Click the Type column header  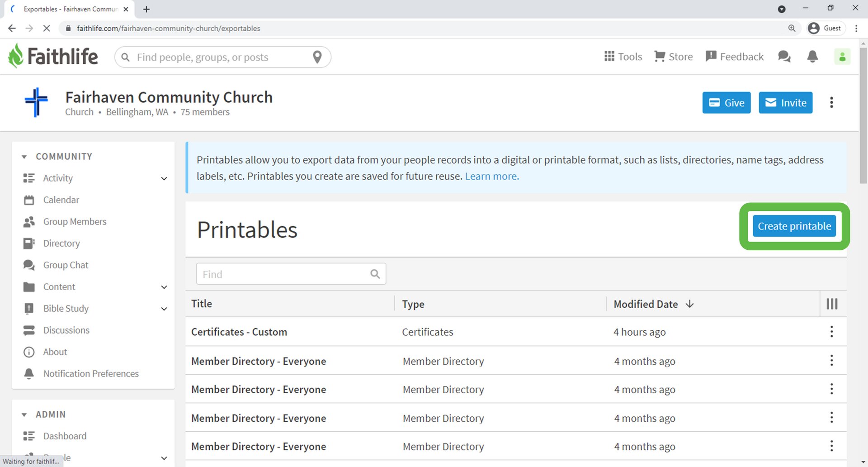click(x=413, y=304)
